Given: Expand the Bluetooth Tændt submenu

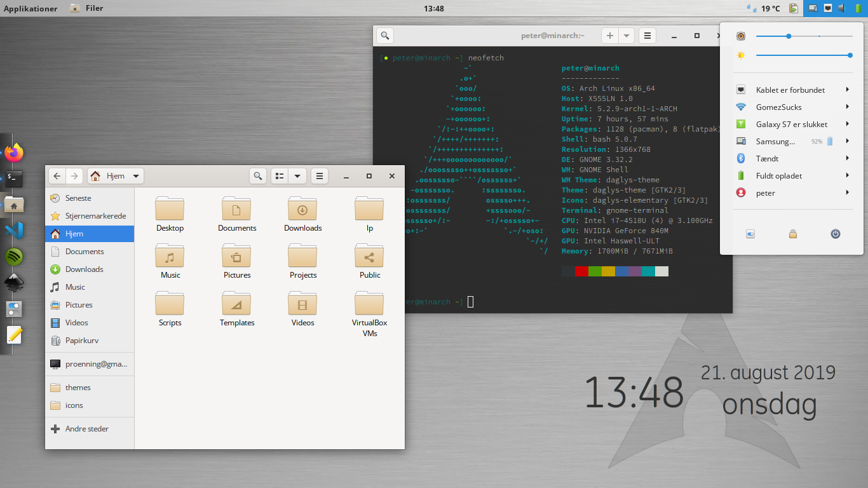Looking at the screenshot, I should [793, 158].
